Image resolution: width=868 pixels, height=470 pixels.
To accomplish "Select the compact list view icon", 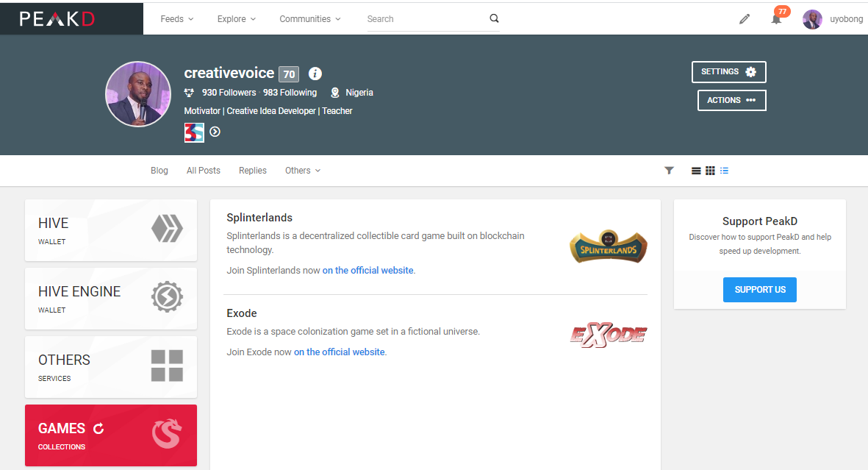I will pos(724,171).
